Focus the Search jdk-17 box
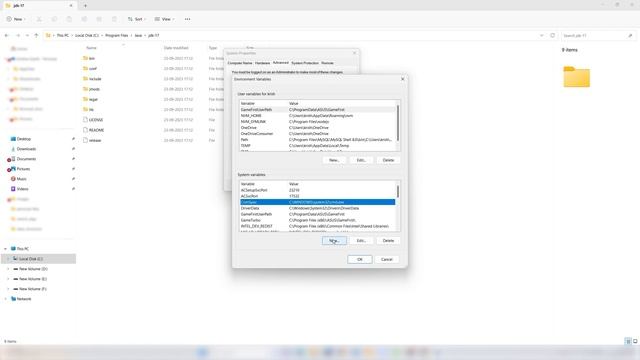Image resolution: width=640 pixels, height=360 pixels. pyautogui.click(x=598, y=36)
